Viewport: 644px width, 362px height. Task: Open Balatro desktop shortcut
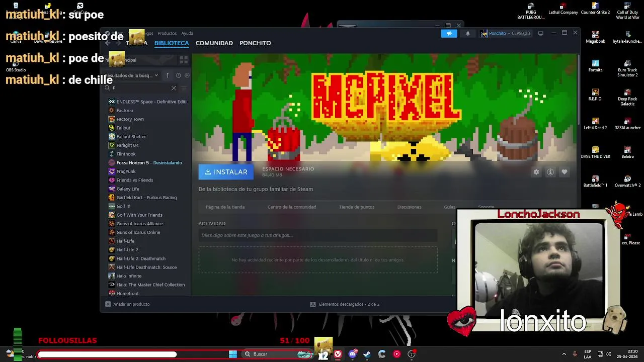coord(627,153)
